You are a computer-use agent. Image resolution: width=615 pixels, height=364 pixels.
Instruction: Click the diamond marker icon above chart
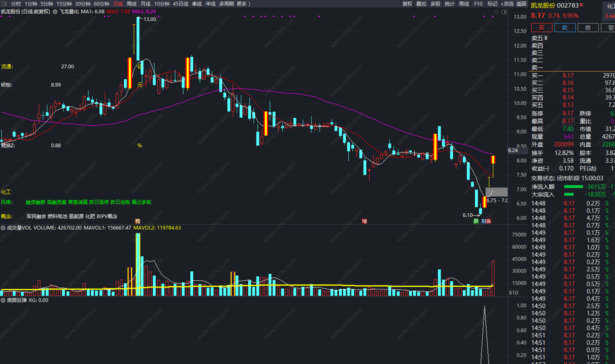[x=496, y=12]
